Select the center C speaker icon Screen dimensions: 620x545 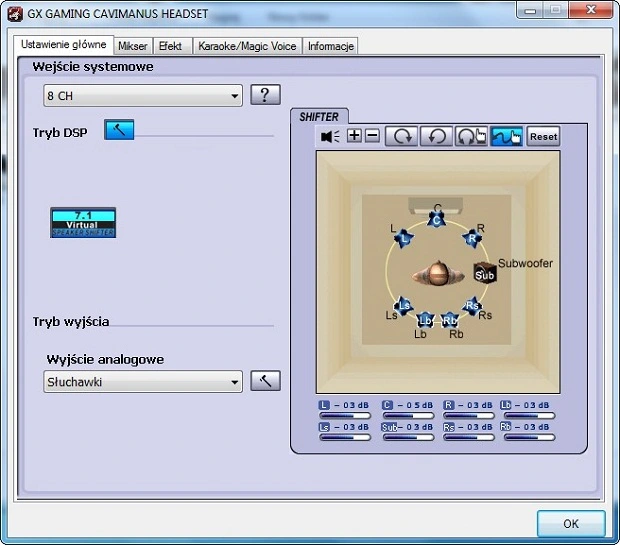[x=437, y=218]
